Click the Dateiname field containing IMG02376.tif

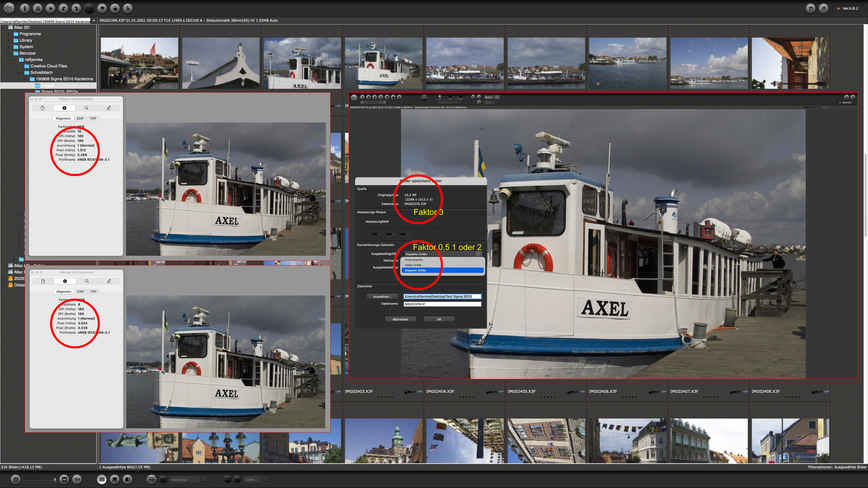click(x=442, y=304)
